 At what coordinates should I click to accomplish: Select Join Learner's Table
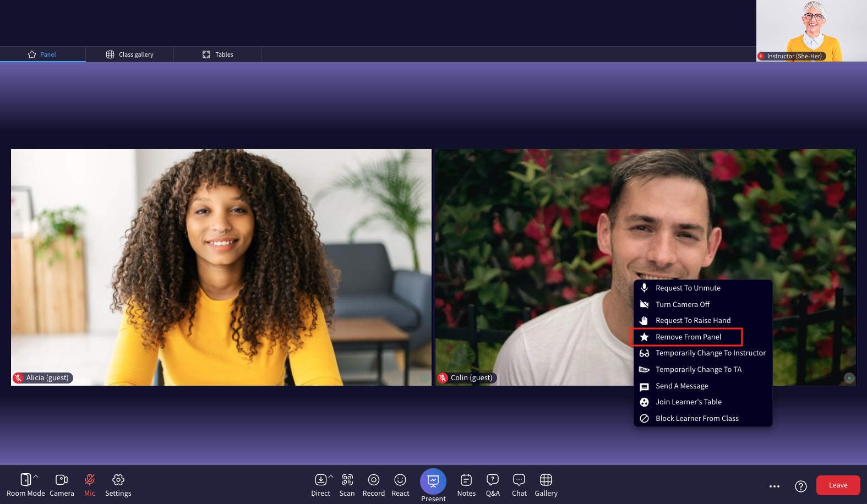[703, 402]
